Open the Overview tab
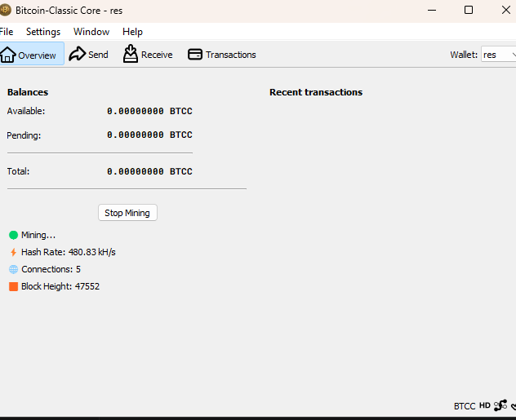 point(32,54)
